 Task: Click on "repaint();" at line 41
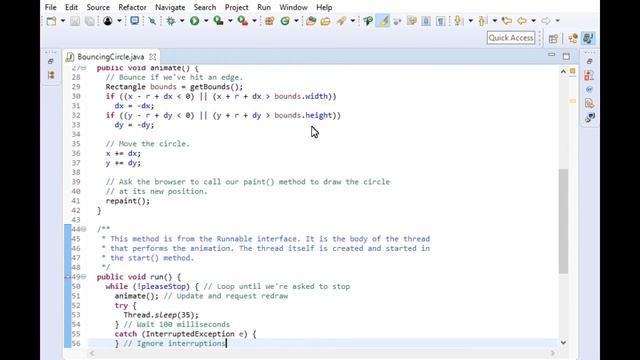coord(128,201)
